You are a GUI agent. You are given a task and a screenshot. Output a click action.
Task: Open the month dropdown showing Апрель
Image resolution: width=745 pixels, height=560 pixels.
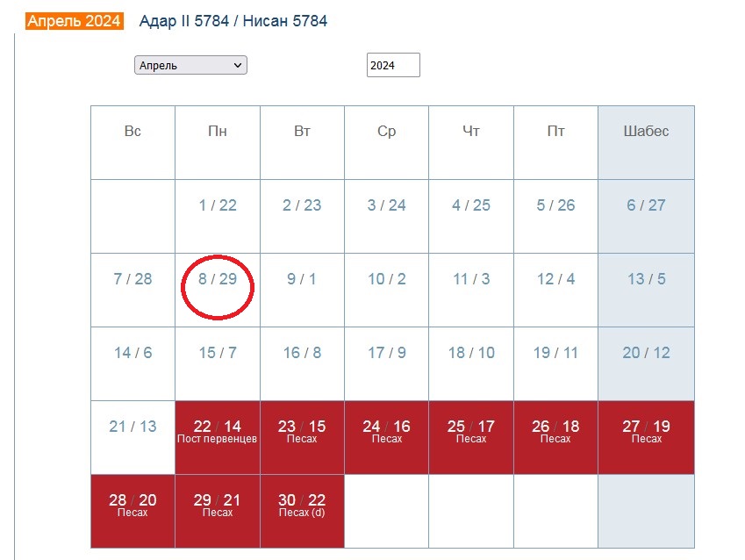point(190,65)
